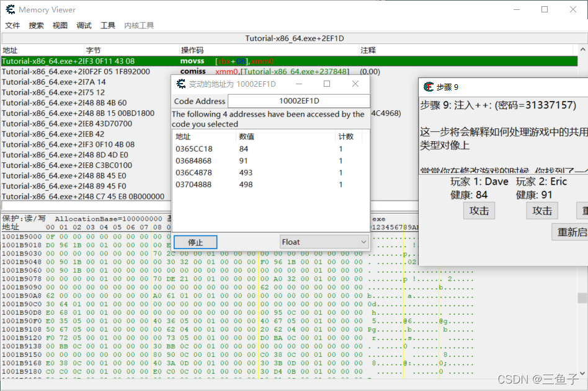The image size is (588, 391).
Task: Click the Cheat Engine icon of the changed-addresses dialog
Action: point(181,84)
